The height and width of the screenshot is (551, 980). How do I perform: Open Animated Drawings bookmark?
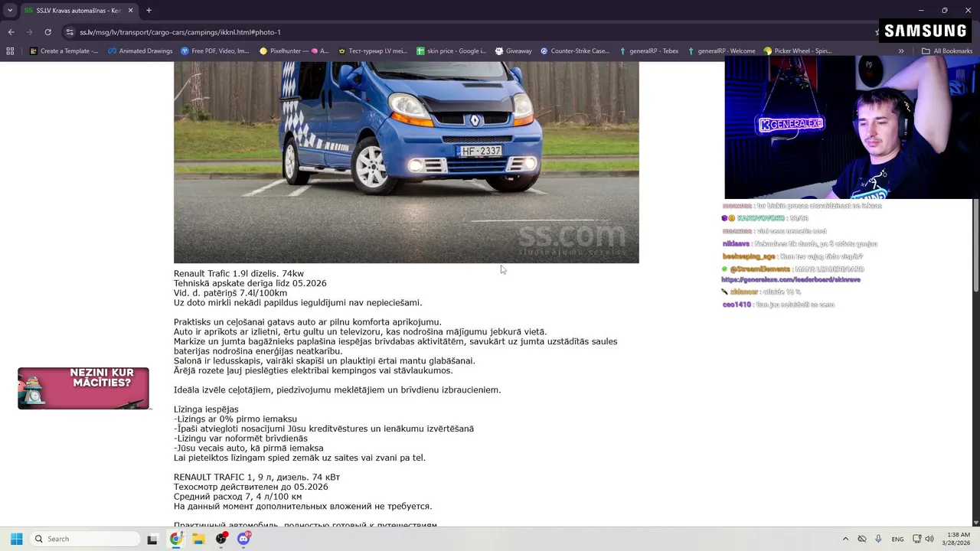(140, 51)
